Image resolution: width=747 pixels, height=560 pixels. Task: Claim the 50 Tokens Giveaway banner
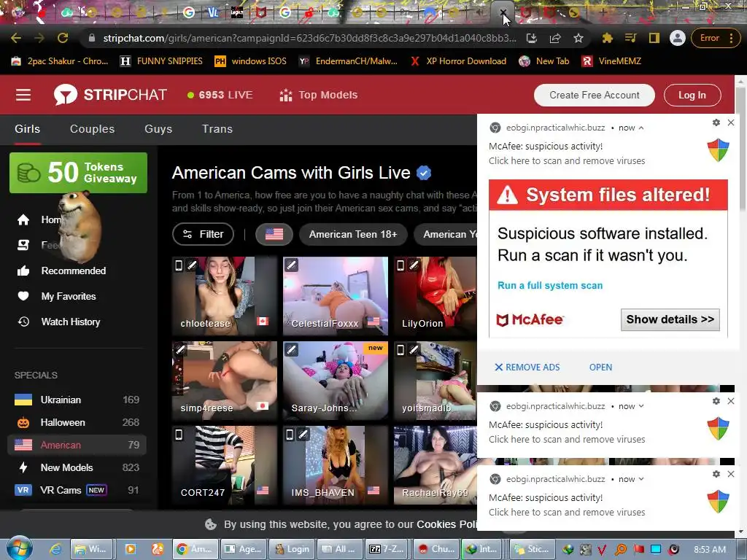coord(78,172)
